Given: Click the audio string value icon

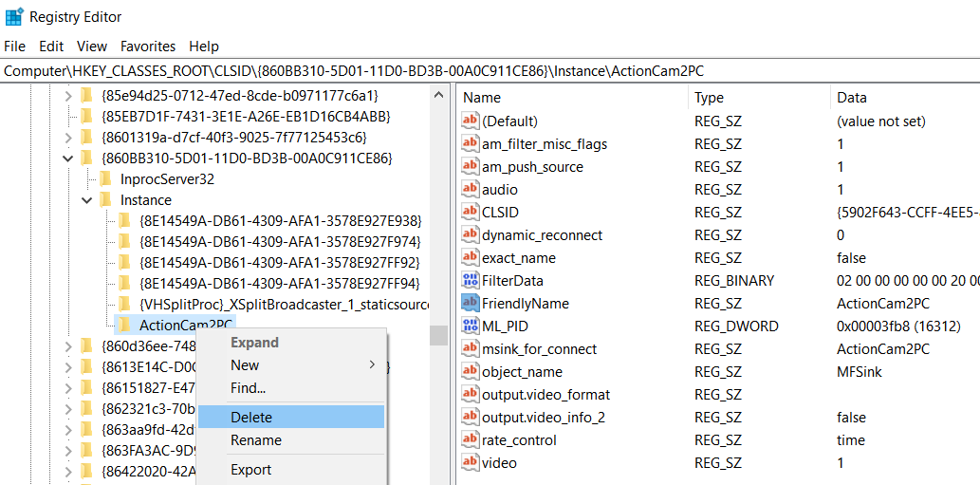Looking at the screenshot, I should [x=470, y=190].
